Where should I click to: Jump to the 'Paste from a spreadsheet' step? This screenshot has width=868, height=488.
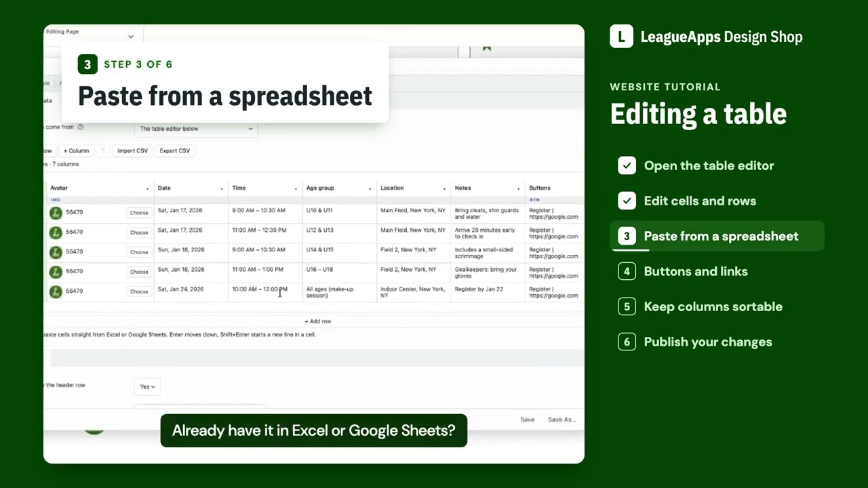tap(717, 236)
